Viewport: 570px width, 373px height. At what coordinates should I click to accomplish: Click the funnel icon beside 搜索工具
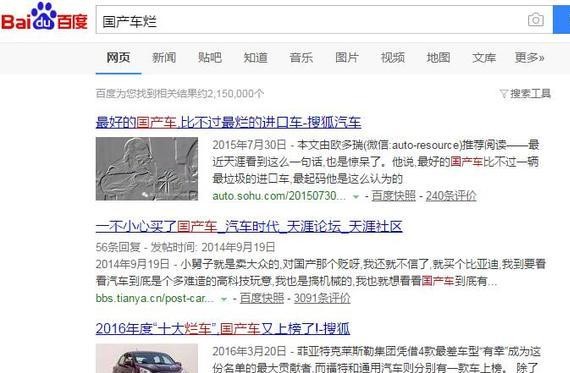pos(504,94)
